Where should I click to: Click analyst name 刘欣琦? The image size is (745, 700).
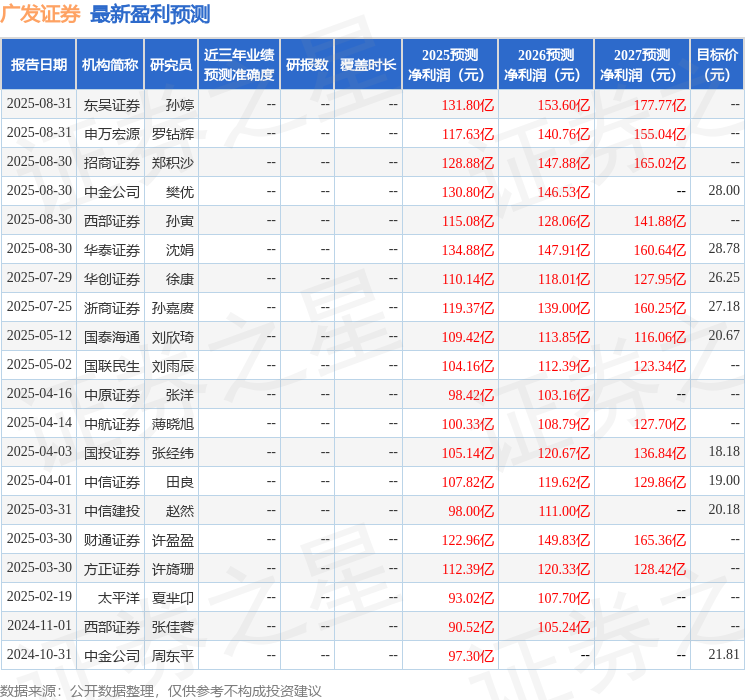[173, 337]
